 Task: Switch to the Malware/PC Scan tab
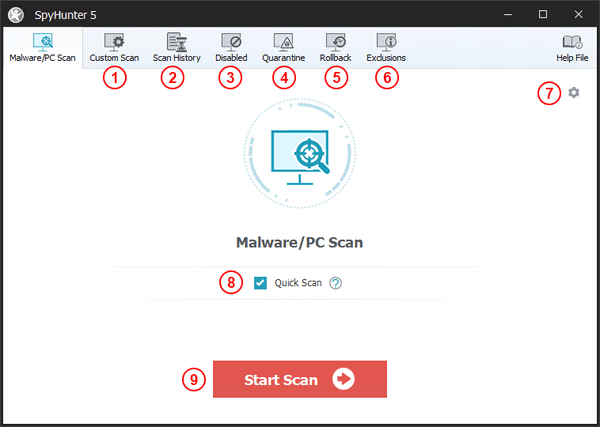point(42,47)
